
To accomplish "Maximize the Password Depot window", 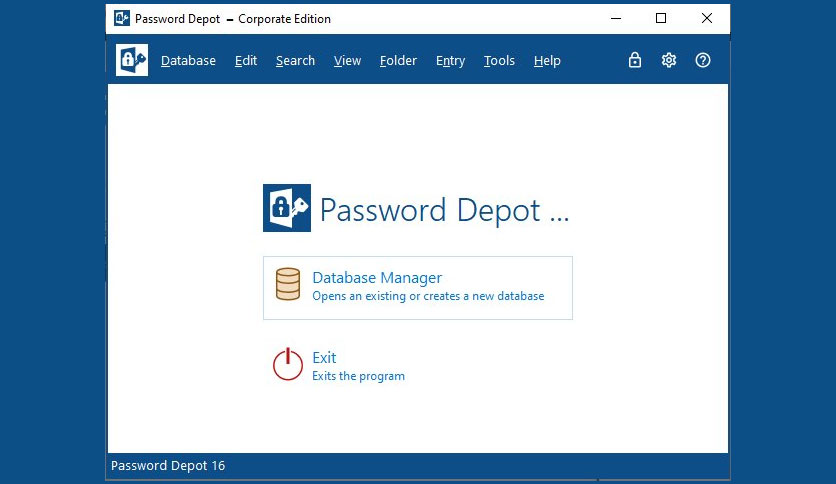I will click(661, 19).
